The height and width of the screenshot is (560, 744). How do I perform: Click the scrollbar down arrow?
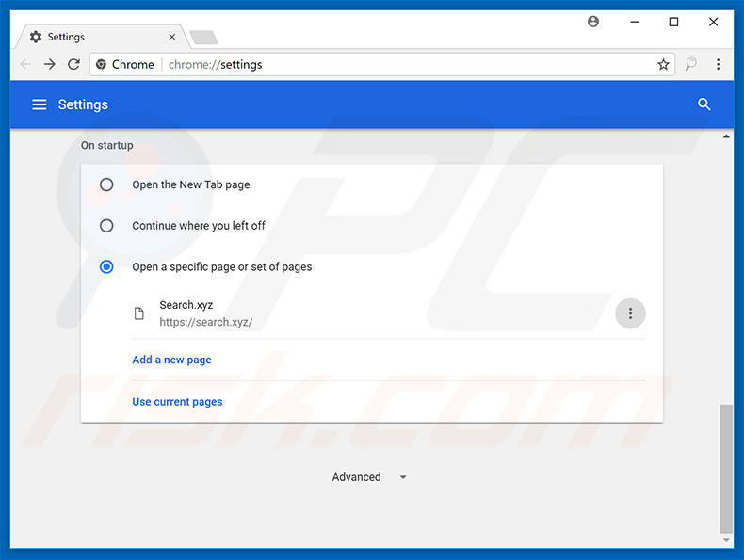tap(726, 540)
